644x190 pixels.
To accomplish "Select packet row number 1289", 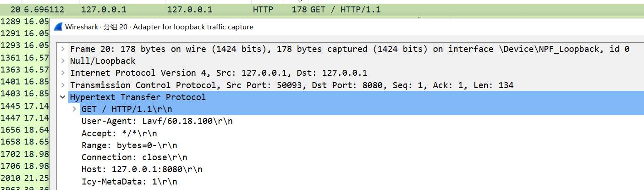I will tap(25, 22).
